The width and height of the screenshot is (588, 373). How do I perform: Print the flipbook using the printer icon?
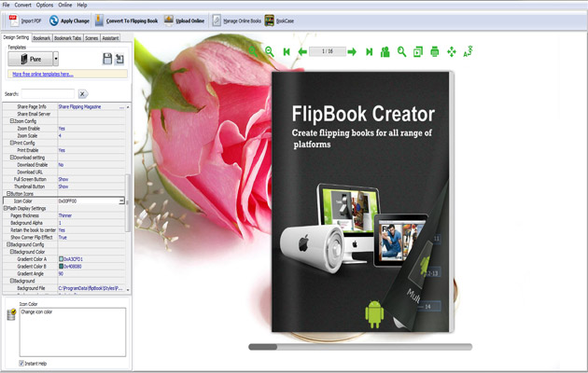pyautogui.click(x=435, y=51)
